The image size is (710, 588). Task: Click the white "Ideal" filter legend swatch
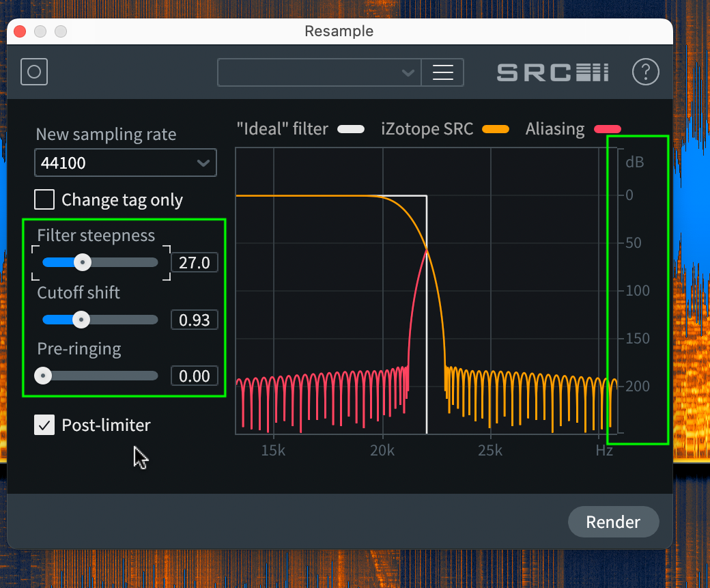click(351, 130)
